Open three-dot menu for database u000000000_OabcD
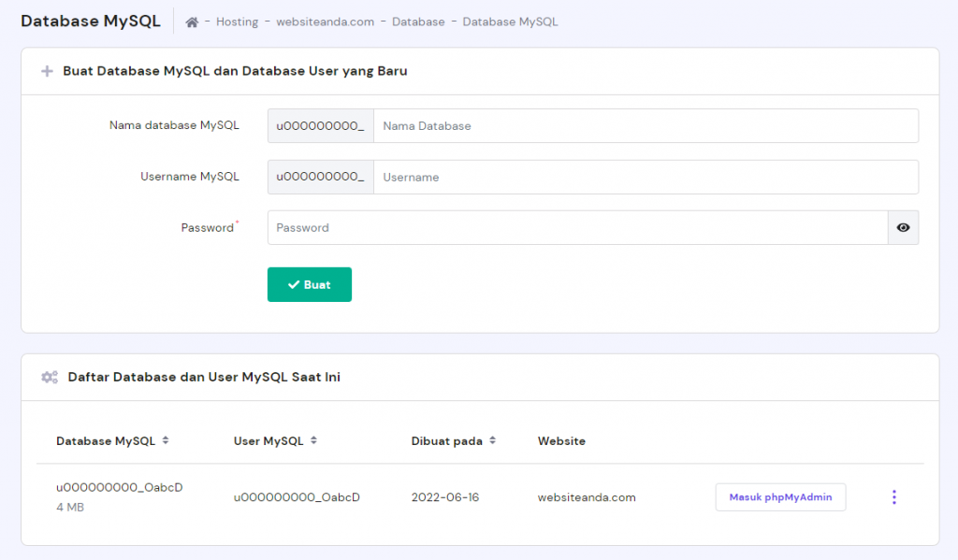The width and height of the screenshot is (958, 560). (893, 497)
